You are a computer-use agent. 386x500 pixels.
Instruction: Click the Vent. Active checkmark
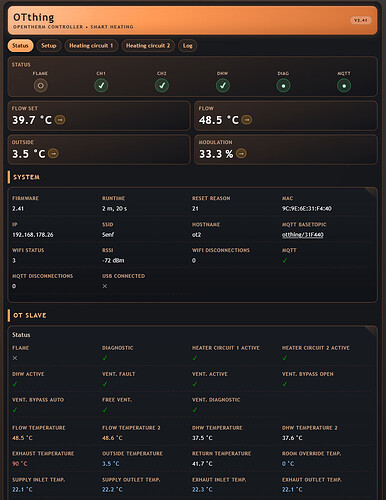coord(195,384)
